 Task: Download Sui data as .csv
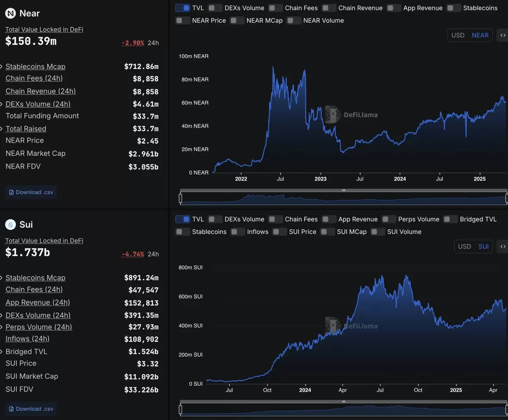pos(31,409)
